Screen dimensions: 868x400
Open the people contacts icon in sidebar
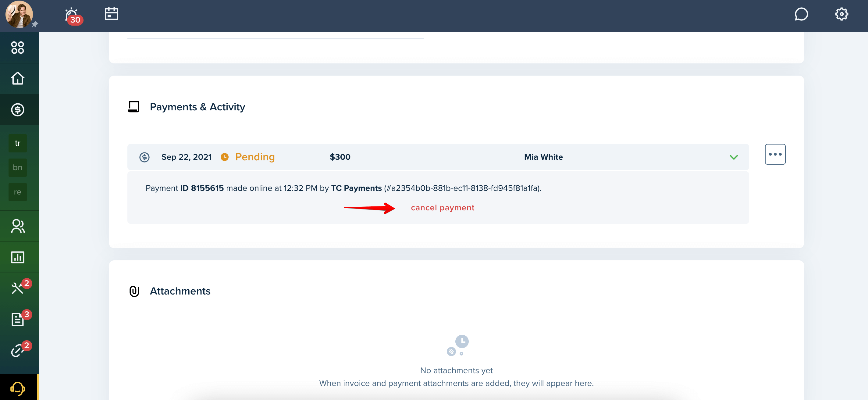tap(17, 226)
